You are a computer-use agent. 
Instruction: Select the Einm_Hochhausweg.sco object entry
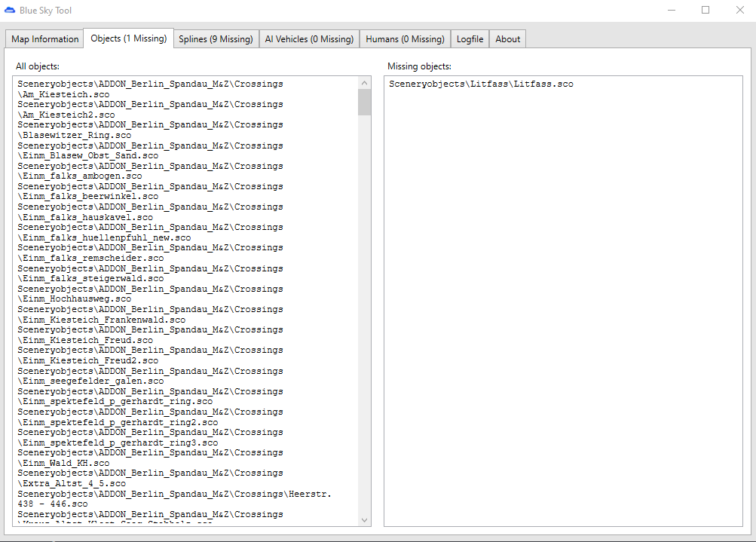pyautogui.click(x=75, y=299)
